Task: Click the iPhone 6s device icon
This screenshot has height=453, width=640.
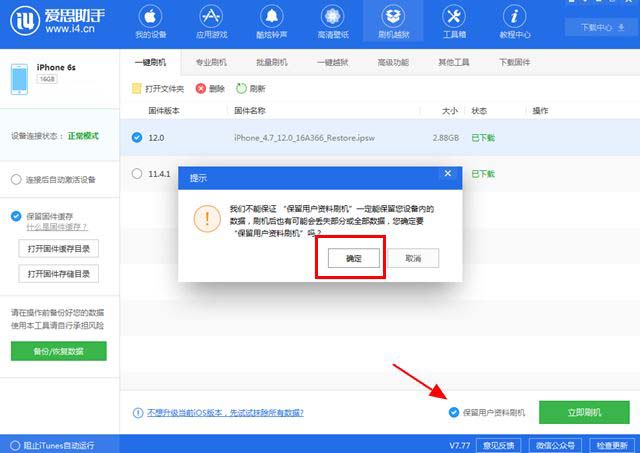Action: (19, 79)
